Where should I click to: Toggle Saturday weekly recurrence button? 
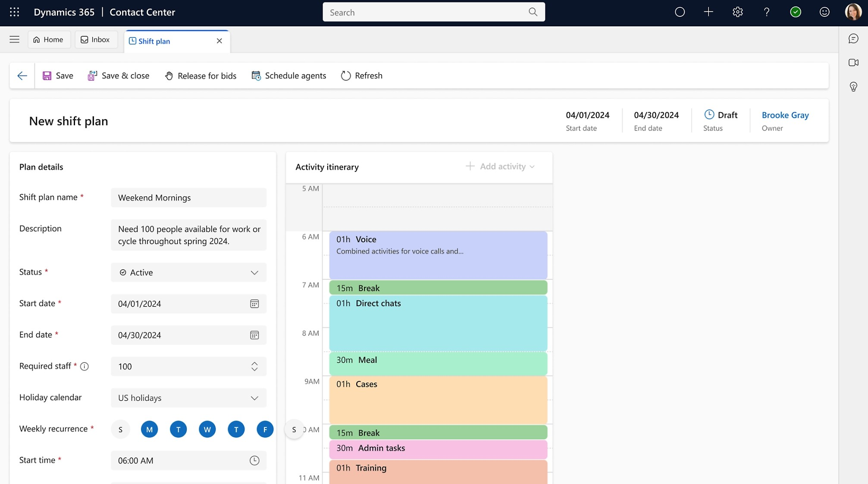point(294,428)
